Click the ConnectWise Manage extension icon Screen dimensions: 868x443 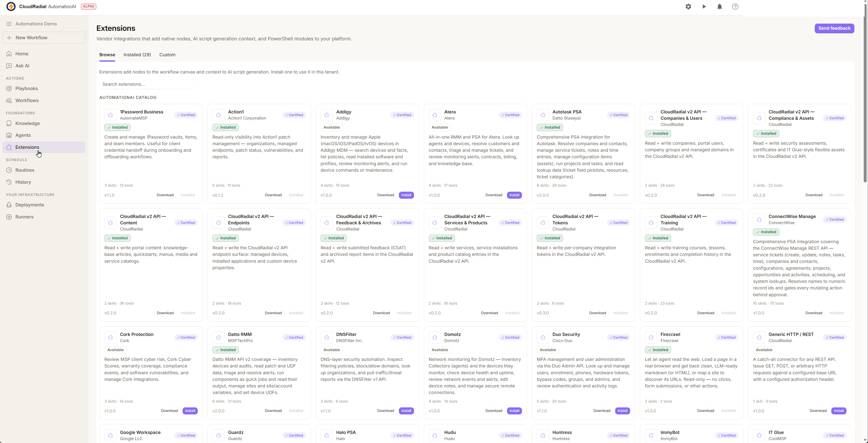(x=759, y=220)
